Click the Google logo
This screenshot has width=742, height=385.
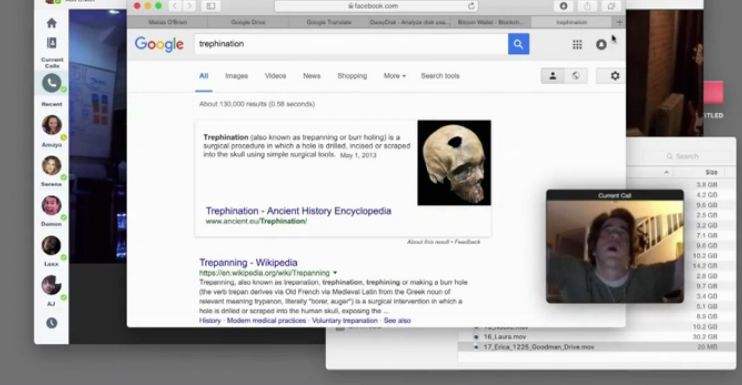[159, 44]
